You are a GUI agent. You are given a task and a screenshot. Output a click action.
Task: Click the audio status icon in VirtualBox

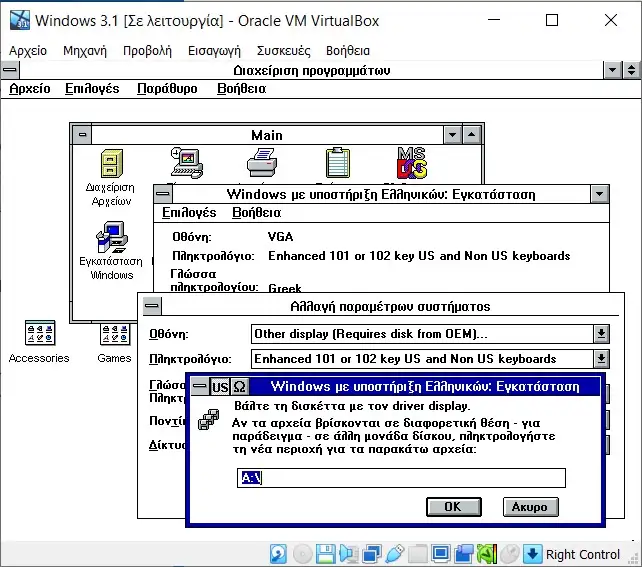click(349, 554)
